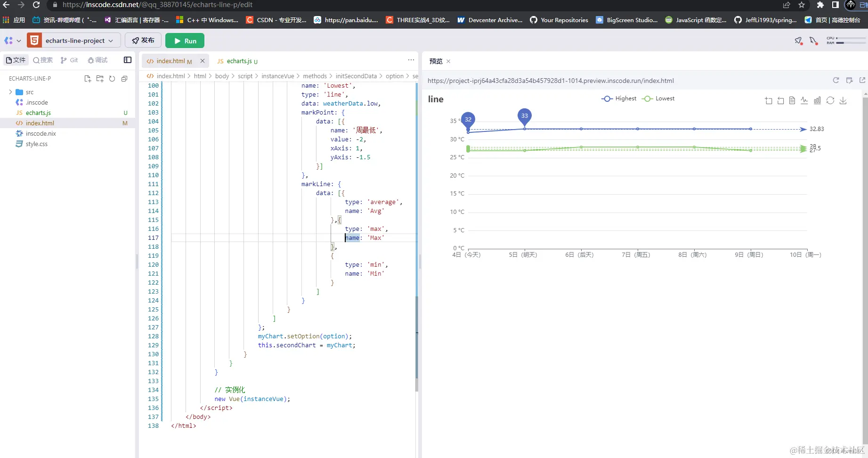Switch to the 文件 files tab
This screenshot has height=458, width=868.
pyautogui.click(x=16, y=60)
